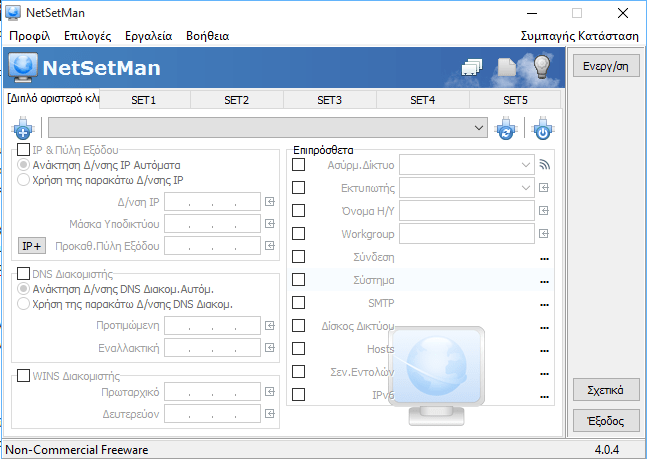Click the adapter power toggle icon
647x459 pixels.
[x=543, y=128]
